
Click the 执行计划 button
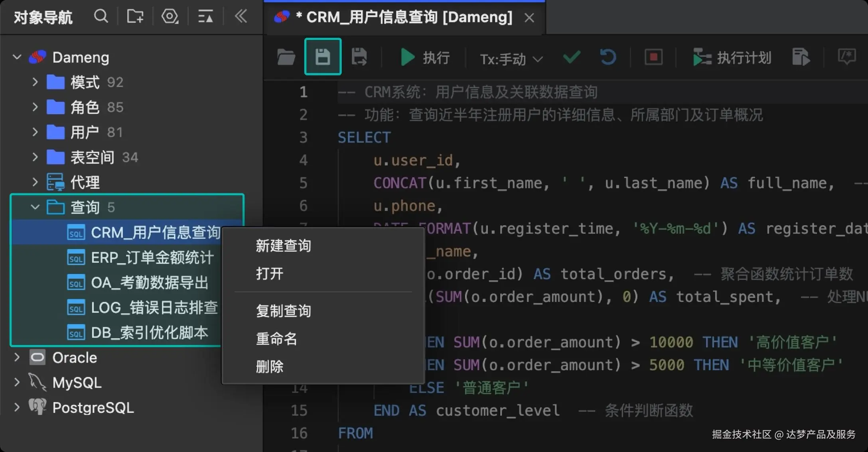tap(732, 58)
